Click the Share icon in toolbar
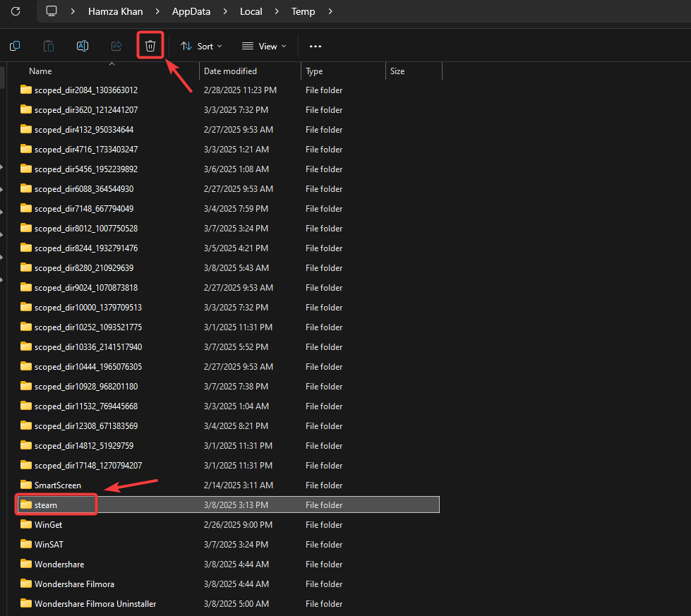Viewport: 691px width, 616px height. coord(116,46)
